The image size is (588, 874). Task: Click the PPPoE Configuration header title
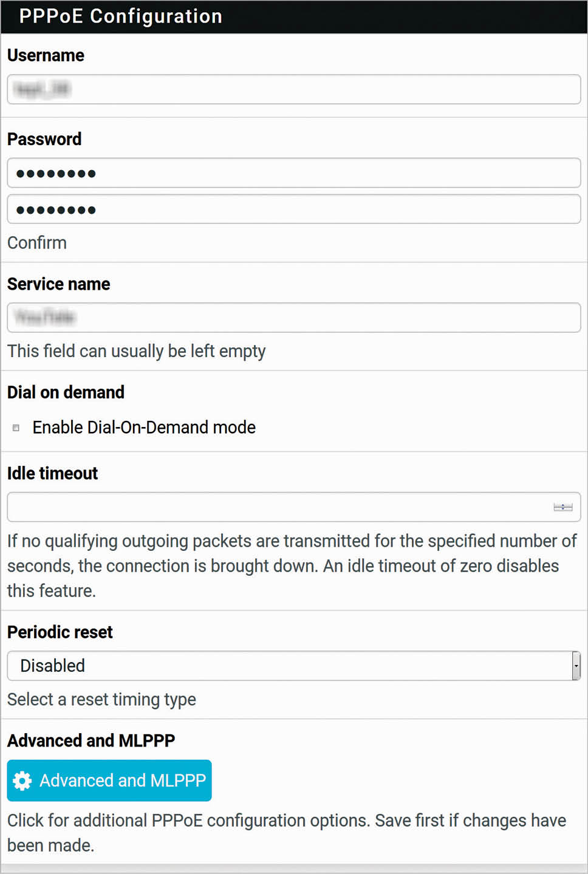point(121,16)
